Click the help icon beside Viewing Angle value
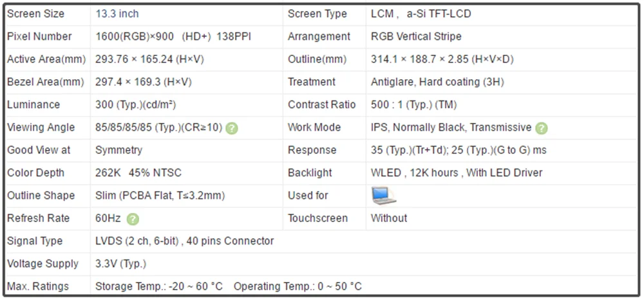644x298 pixels. 232,128
